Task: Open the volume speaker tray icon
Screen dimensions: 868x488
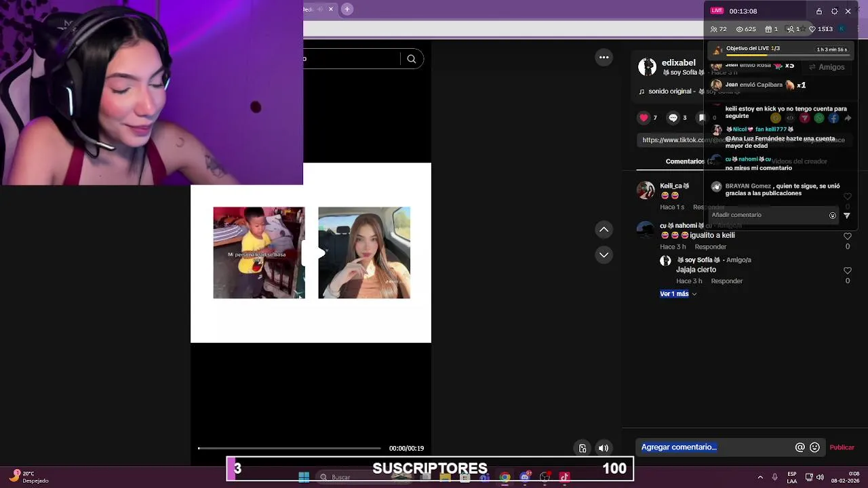Action: (820, 477)
